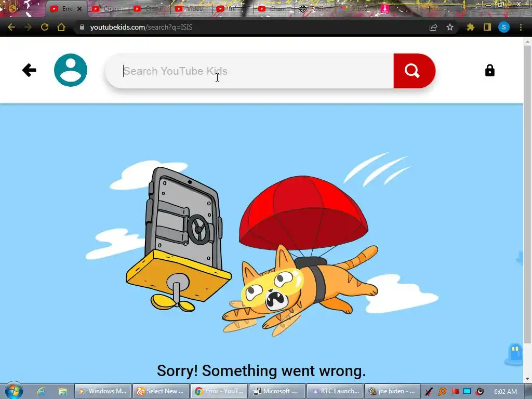Launch Internet Explorer from taskbar
532x399 pixels.
coord(41,391)
